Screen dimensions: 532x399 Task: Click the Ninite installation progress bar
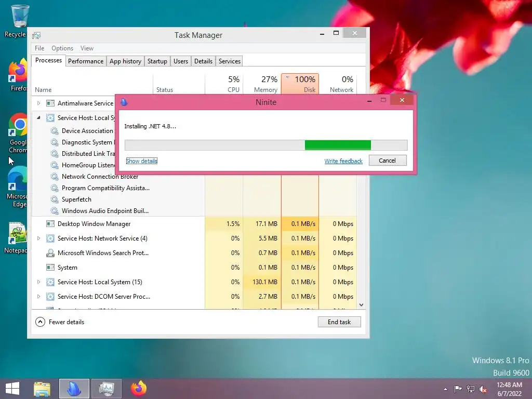click(266, 145)
